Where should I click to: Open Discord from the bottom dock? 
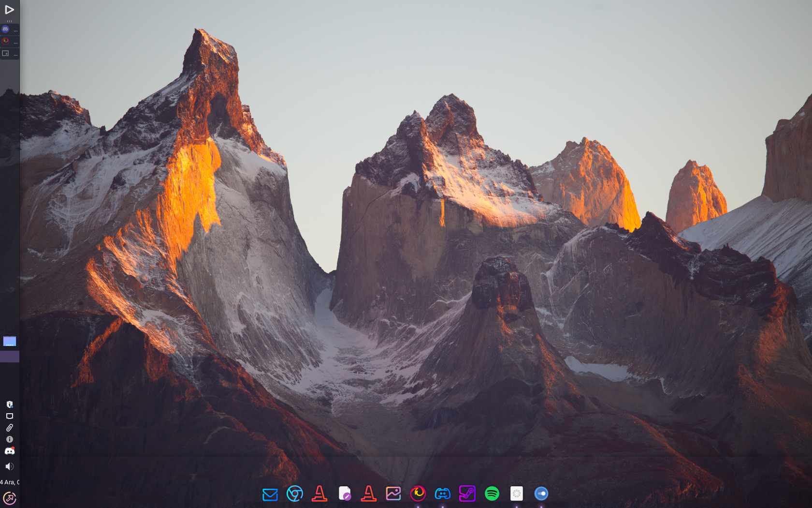point(443,493)
